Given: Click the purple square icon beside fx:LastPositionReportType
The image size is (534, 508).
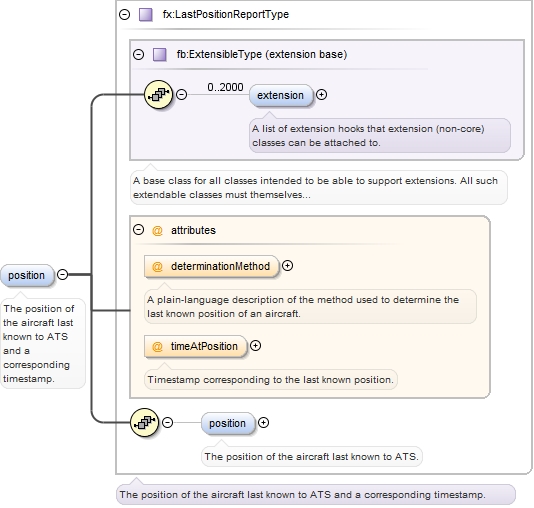Looking at the screenshot, I should pos(146,15).
